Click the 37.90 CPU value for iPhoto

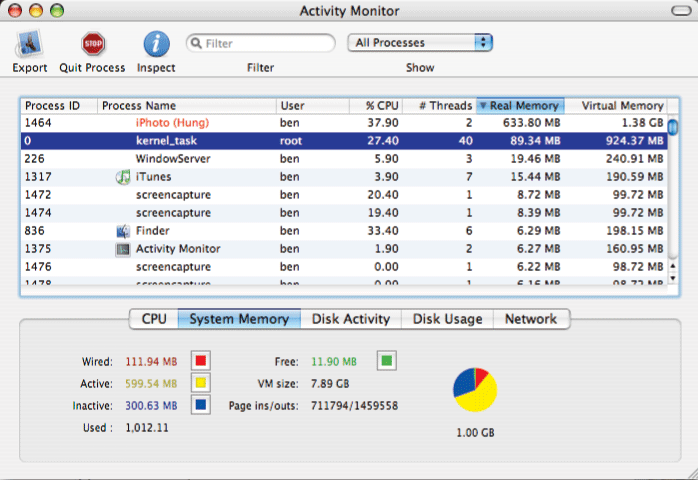tap(383, 123)
